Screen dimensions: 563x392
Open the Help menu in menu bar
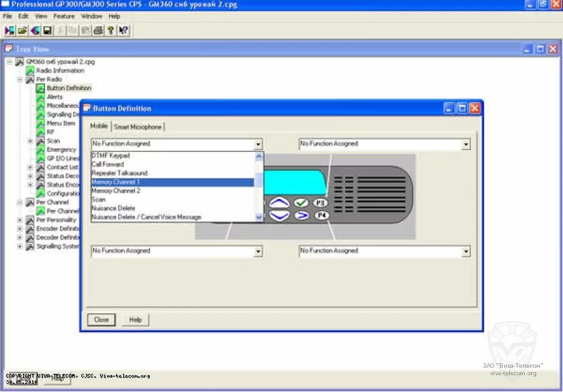pyautogui.click(x=114, y=16)
